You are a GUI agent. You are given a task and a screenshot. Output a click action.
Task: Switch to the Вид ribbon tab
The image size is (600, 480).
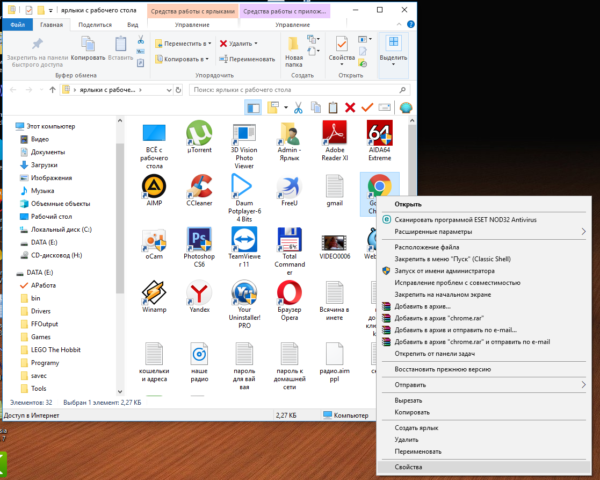tap(132, 24)
